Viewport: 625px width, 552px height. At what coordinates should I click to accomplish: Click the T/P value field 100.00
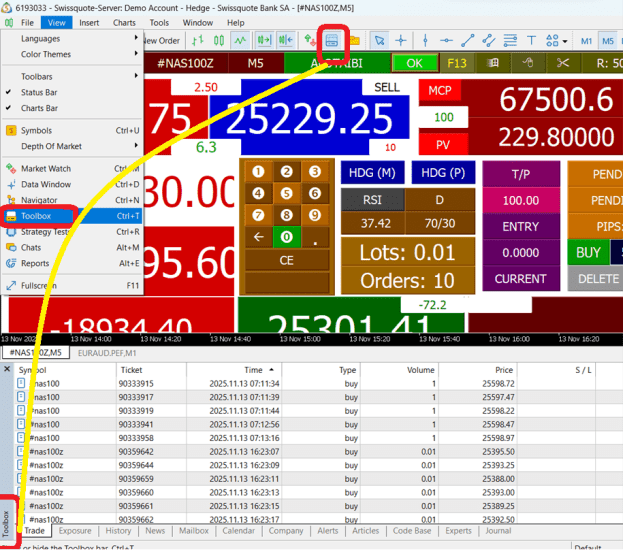click(521, 200)
